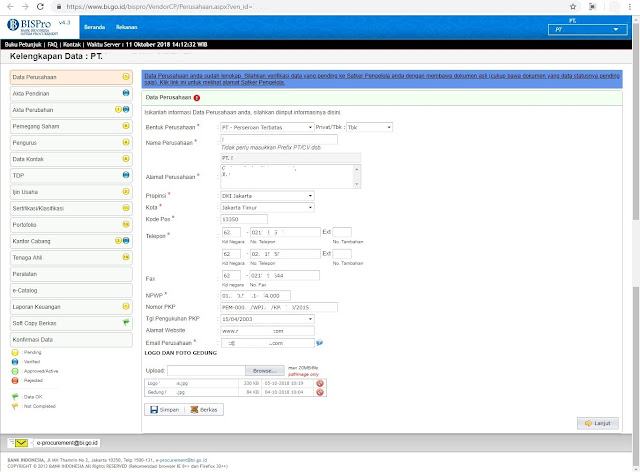
Task: Click the browser address bar URL
Action: click(159, 7)
